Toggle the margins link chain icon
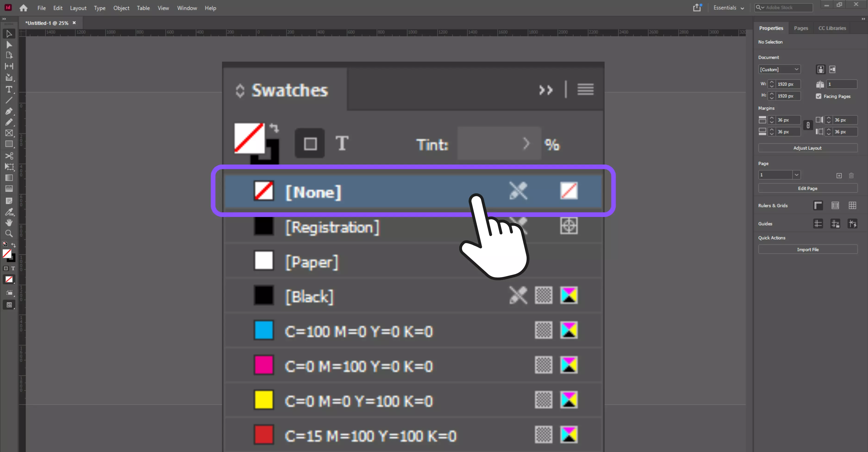 tap(808, 125)
